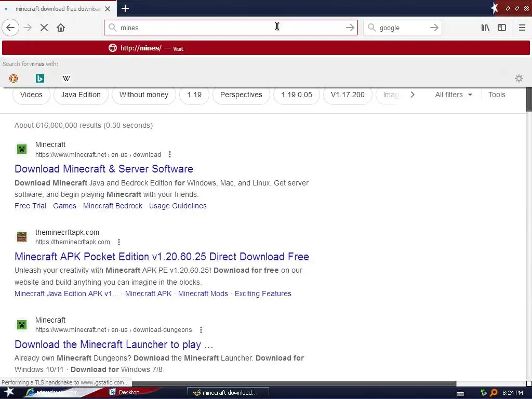Image resolution: width=532 pixels, height=399 pixels.
Task: Click the tray network icon
Action: point(484,393)
